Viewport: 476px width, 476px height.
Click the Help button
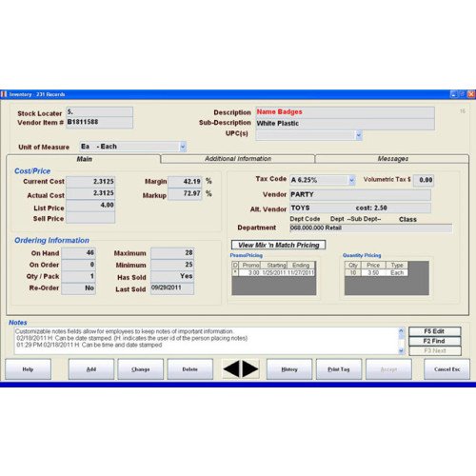point(28,369)
